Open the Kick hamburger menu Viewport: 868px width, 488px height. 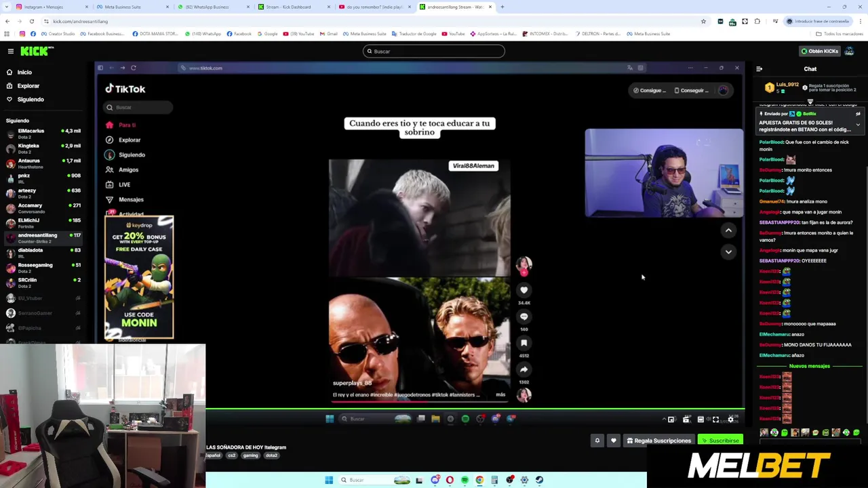[10, 52]
